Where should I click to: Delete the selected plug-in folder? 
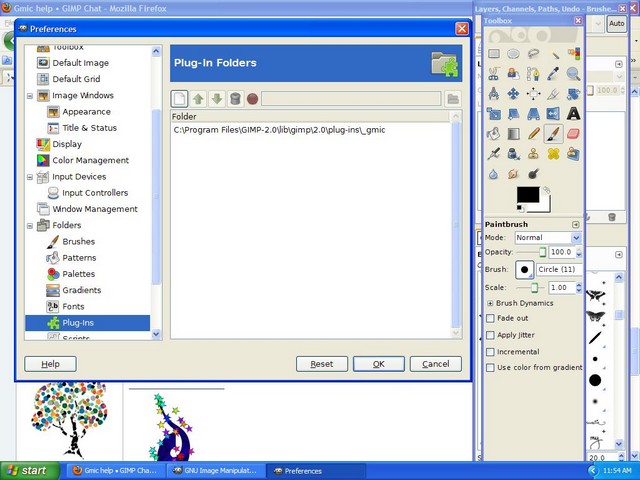coord(236,99)
